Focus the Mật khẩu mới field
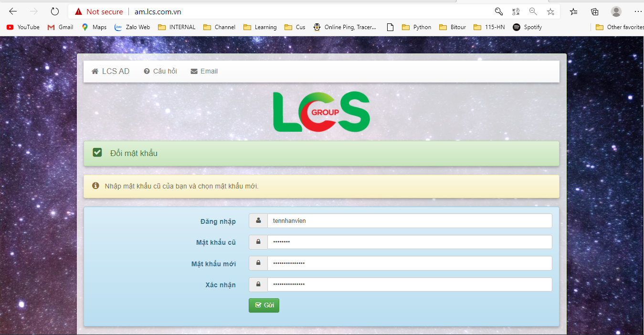 point(410,263)
